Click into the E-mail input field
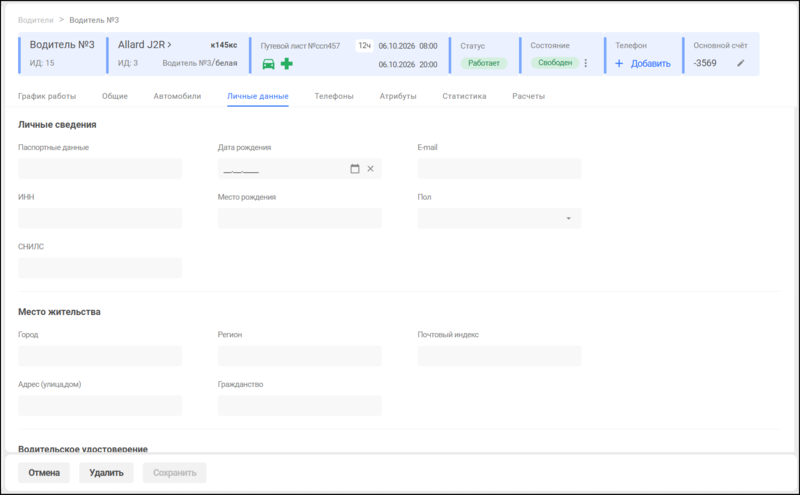The width and height of the screenshot is (800, 495). coord(499,168)
